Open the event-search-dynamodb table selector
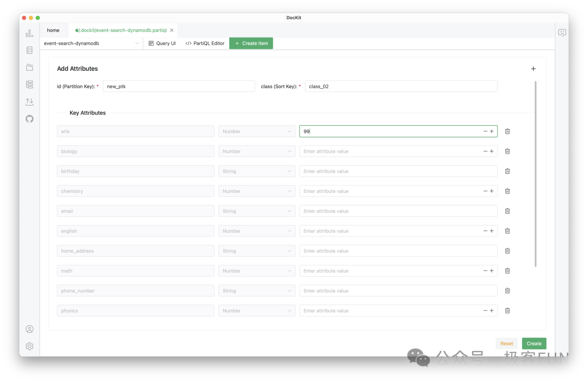588x382 pixels. (x=91, y=43)
